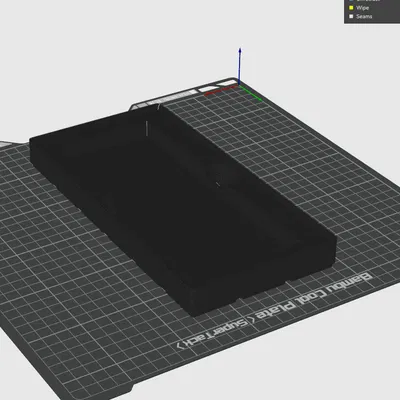Click the yellow Wipe color swatch
This screenshot has width=400, height=400.
click(351, 8)
